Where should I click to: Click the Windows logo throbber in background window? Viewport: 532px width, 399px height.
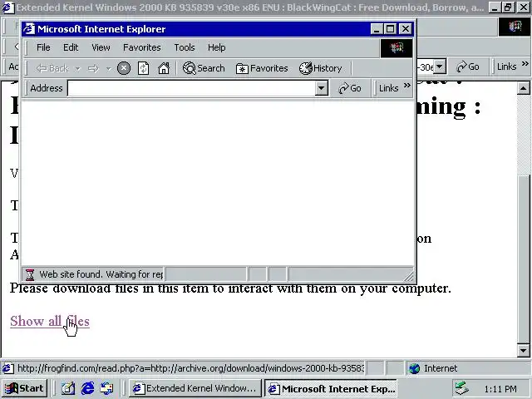click(515, 27)
